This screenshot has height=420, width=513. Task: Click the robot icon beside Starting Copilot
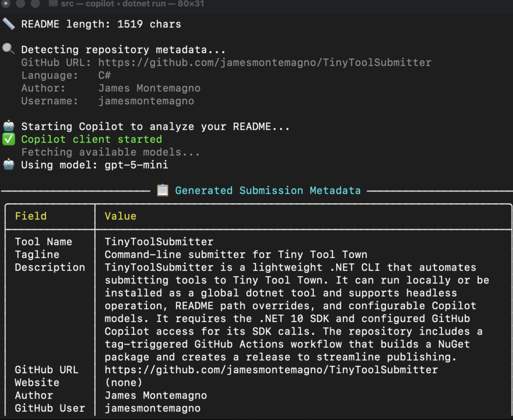9,126
